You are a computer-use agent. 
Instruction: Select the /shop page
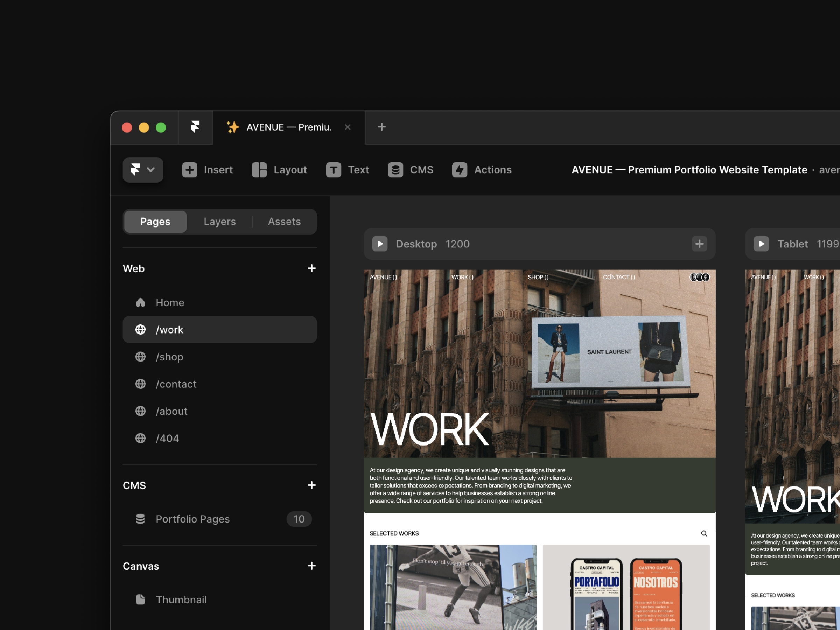[x=219, y=357]
